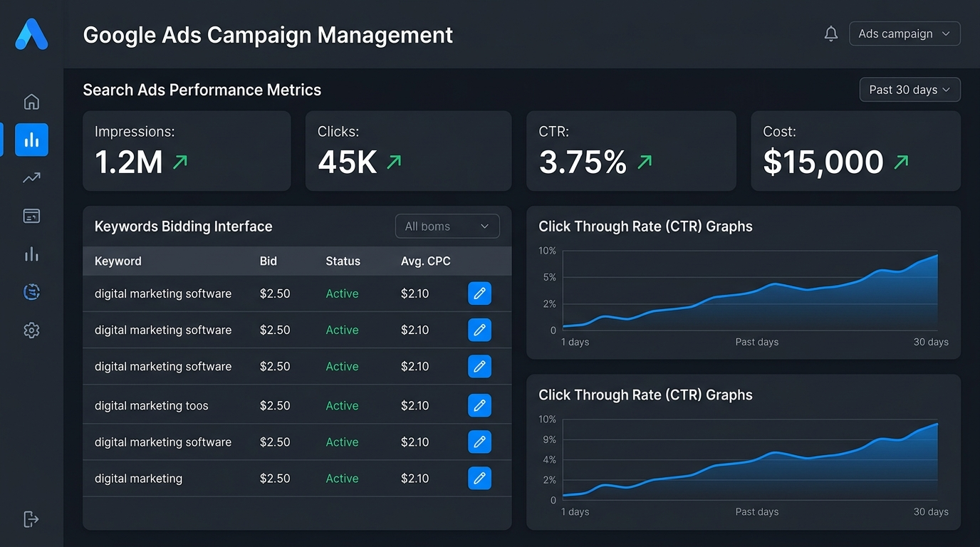Click the green arrow beside 3.75% CTR
The image size is (980, 547).
(x=645, y=162)
